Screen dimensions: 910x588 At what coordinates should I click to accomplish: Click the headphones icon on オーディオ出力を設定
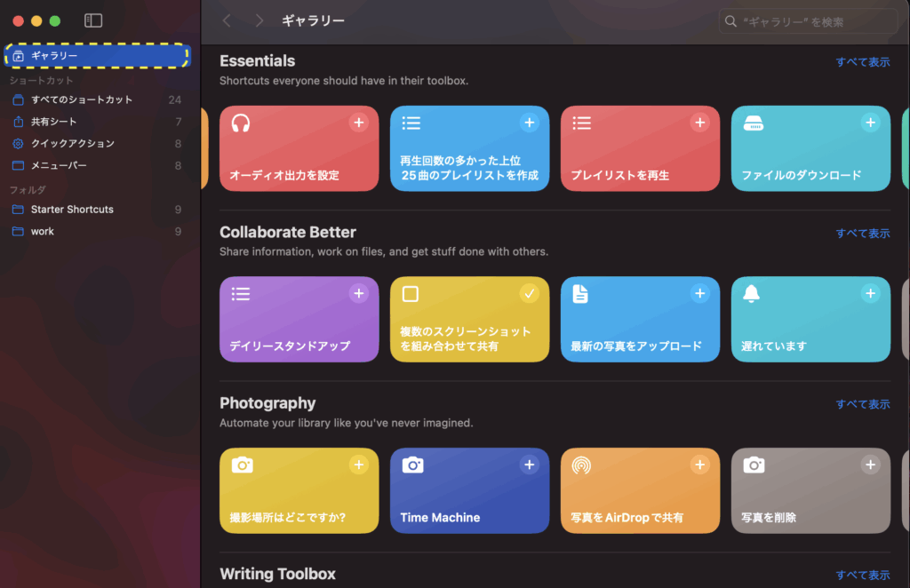click(x=240, y=123)
